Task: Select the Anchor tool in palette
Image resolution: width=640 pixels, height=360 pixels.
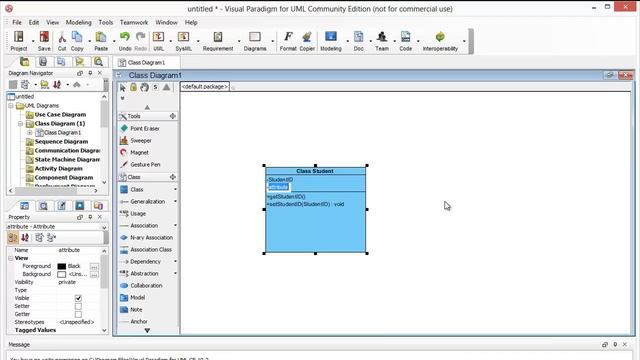Action: click(x=134, y=322)
